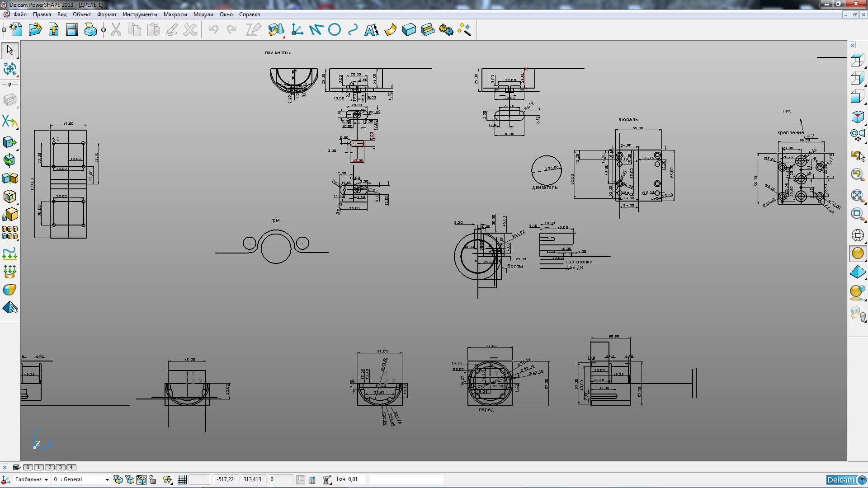The width and height of the screenshot is (868, 488).
Task: Expand the workplane dropdown
Action: [x=46, y=480]
